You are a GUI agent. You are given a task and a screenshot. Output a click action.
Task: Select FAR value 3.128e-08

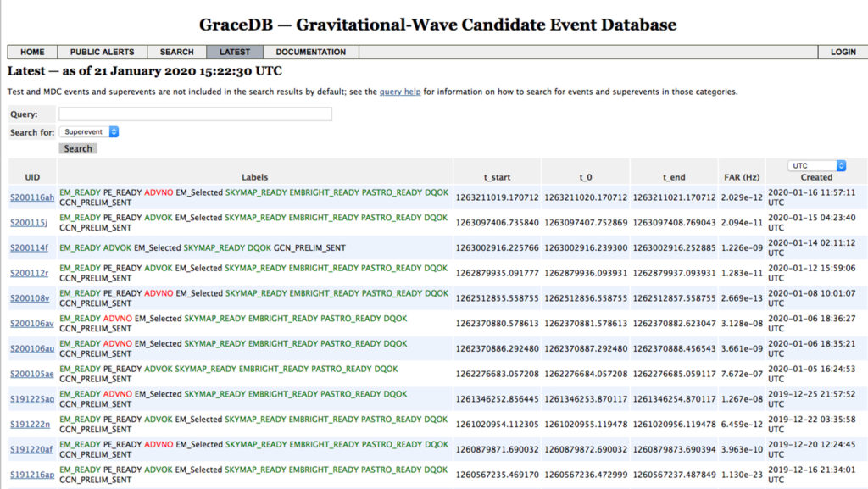pyautogui.click(x=742, y=324)
